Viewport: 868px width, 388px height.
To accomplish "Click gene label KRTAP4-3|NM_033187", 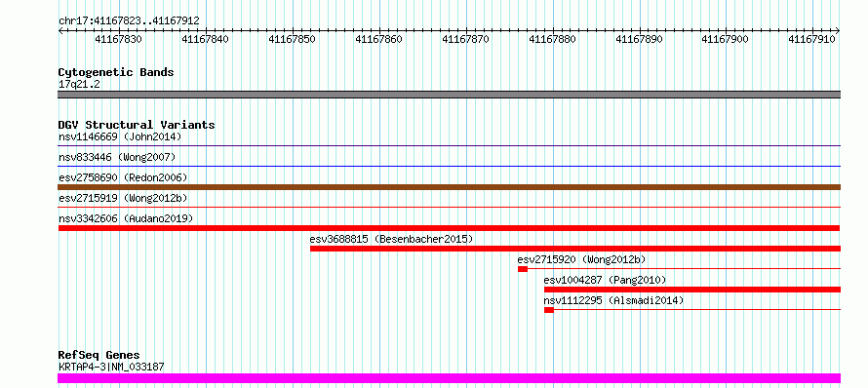I will (111, 367).
